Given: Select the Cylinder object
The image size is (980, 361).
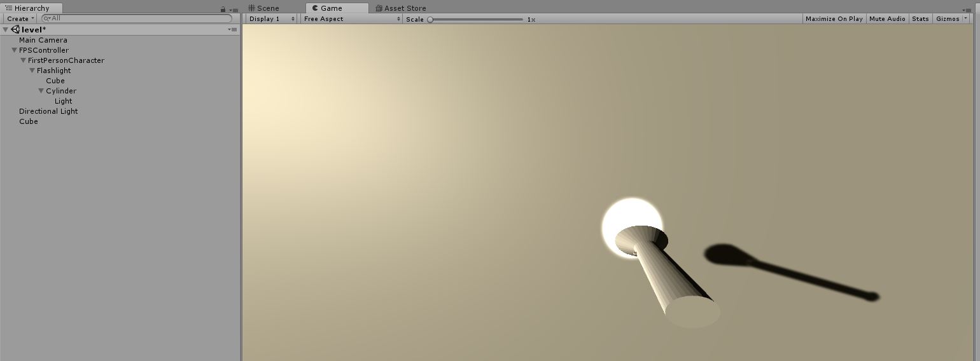Looking at the screenshot, I should [x=61, y=91].
